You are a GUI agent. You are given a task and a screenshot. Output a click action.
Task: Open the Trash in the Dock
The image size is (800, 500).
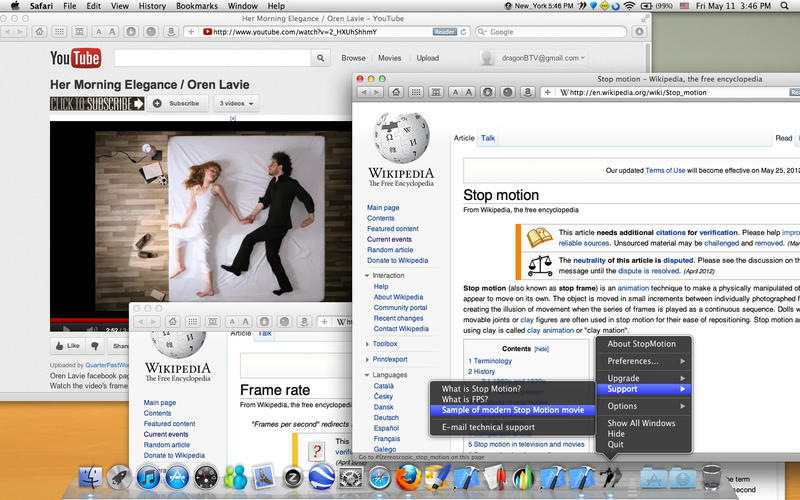pos(711,478)
